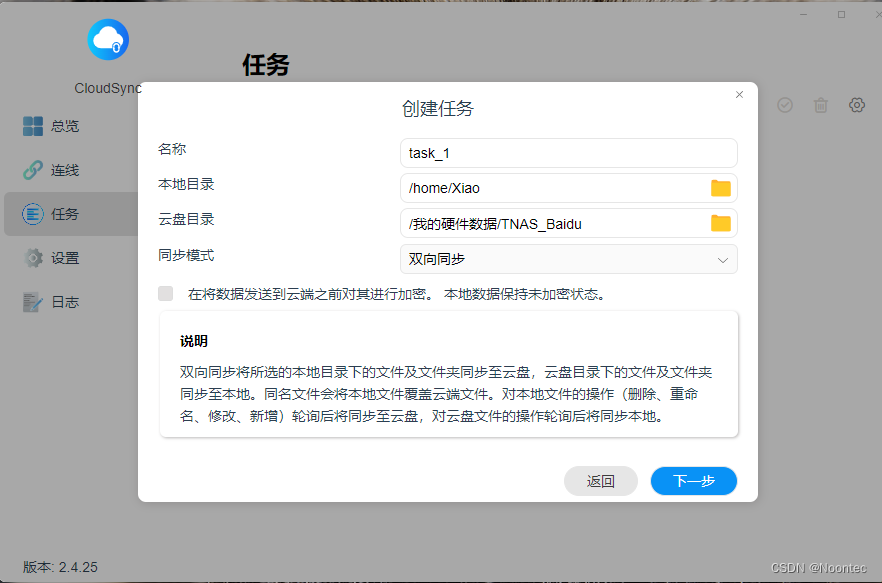
Task: Click the CloudSync cloud logo icon
Action: tap(108, 40)
